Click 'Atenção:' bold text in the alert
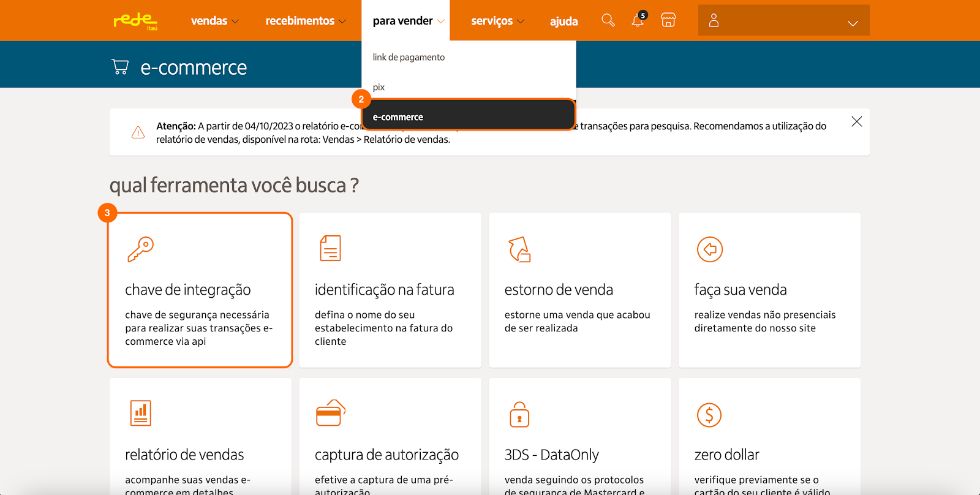 point(176,126)
